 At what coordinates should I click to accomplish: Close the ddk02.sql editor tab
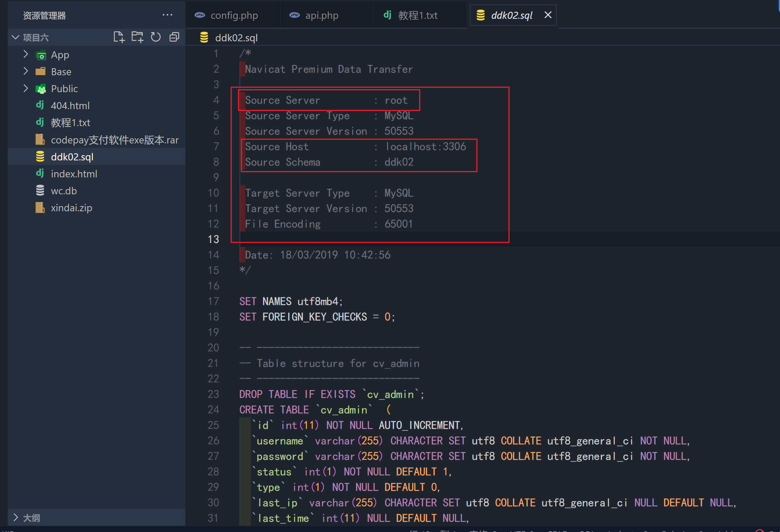tap(548, 15)
